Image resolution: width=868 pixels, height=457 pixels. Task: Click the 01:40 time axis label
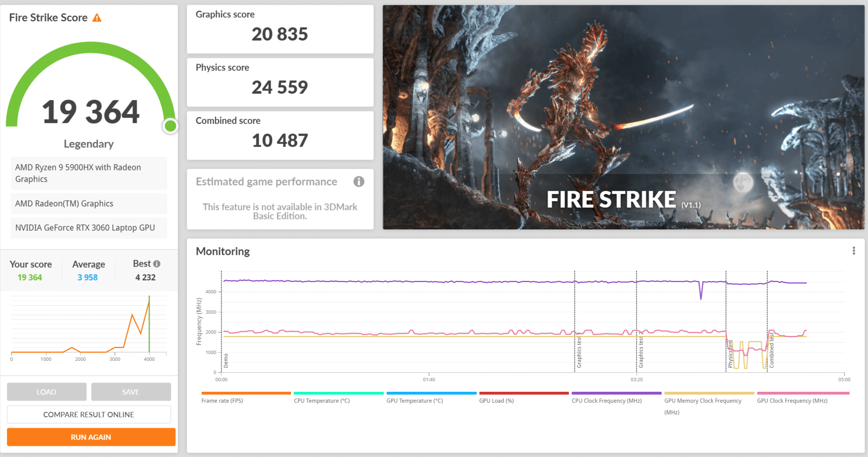(x=429, y=379)
